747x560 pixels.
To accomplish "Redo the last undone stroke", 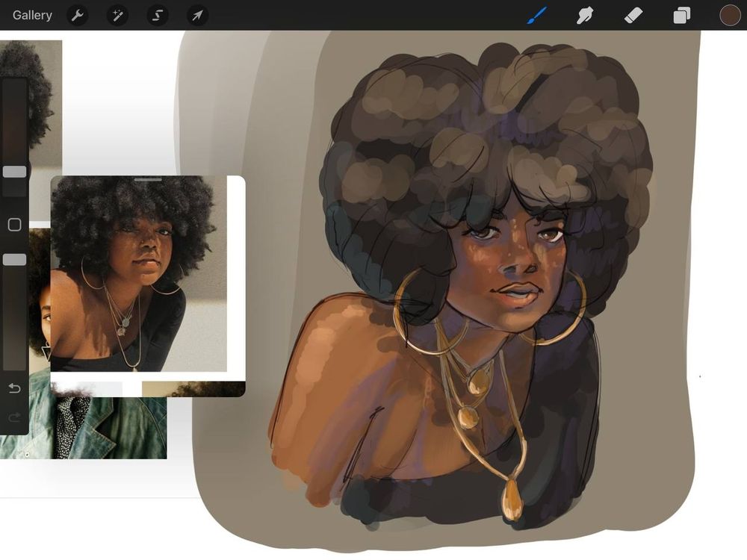I will [15, 417].
